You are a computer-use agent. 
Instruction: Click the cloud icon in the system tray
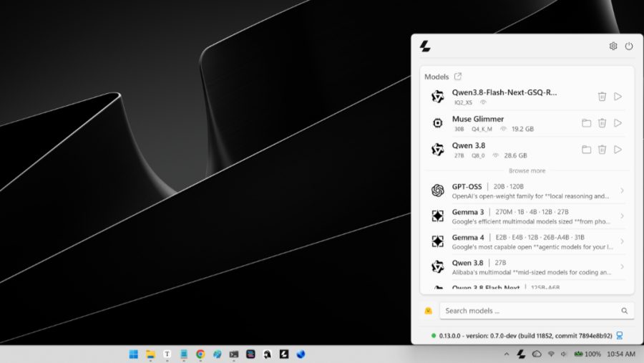pyautogui.click(x=537, y=354)
